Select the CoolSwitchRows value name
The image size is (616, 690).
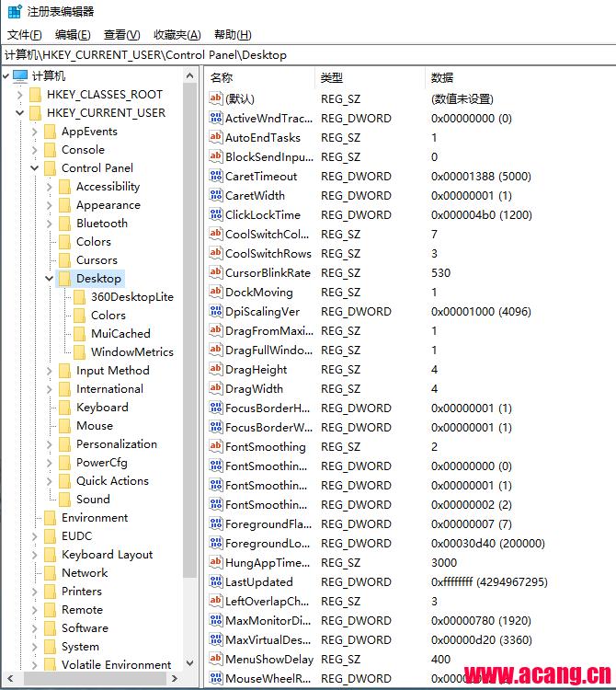pyautogui.click(x=268, y=254)
